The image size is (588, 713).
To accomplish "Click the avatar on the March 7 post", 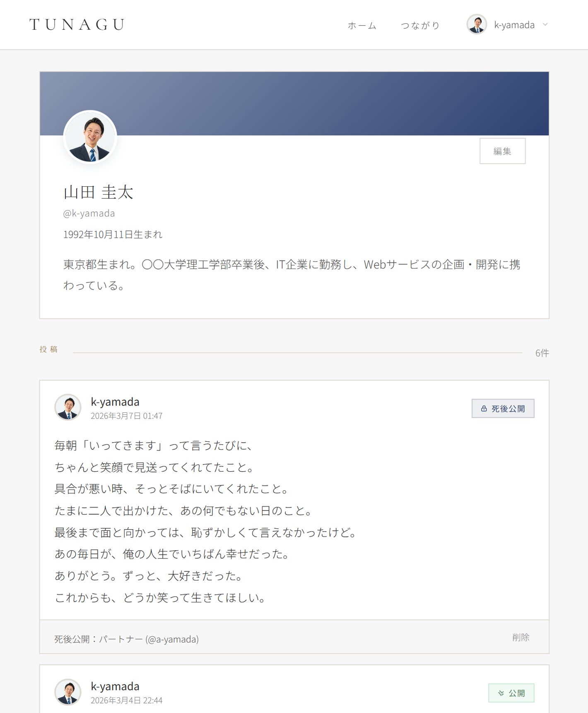I will [68, 407].
